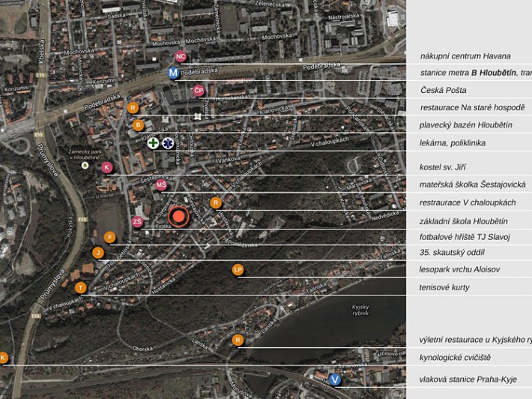
Task: Click the orange R marker beside Kyjský rybník
Action: [x=238, y=340]
